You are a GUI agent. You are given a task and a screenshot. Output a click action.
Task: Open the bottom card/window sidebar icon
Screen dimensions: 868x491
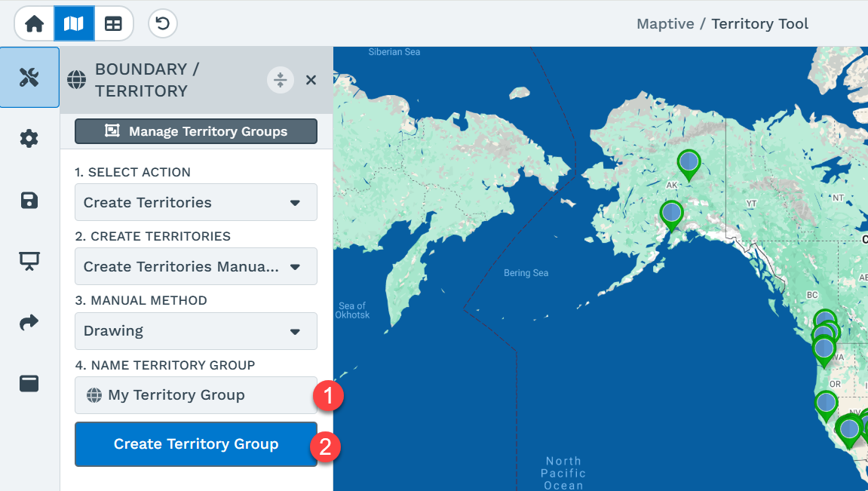pos(29,383)
